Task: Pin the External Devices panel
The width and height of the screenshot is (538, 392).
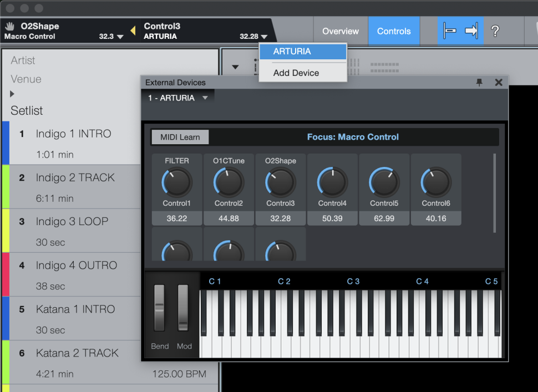Action: click(479, 82)
